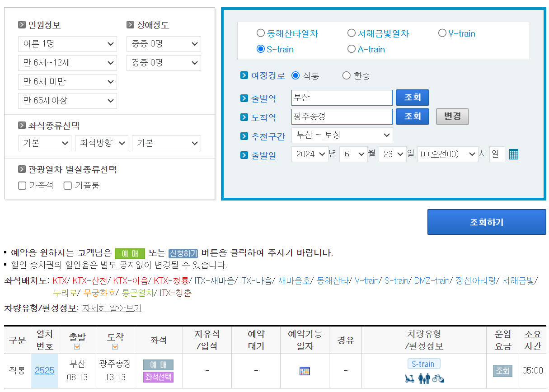This screenshot has height=392, width=549.
Task: Click the bicycle storage icon in the train row
Action: click(x=438, y=378)
